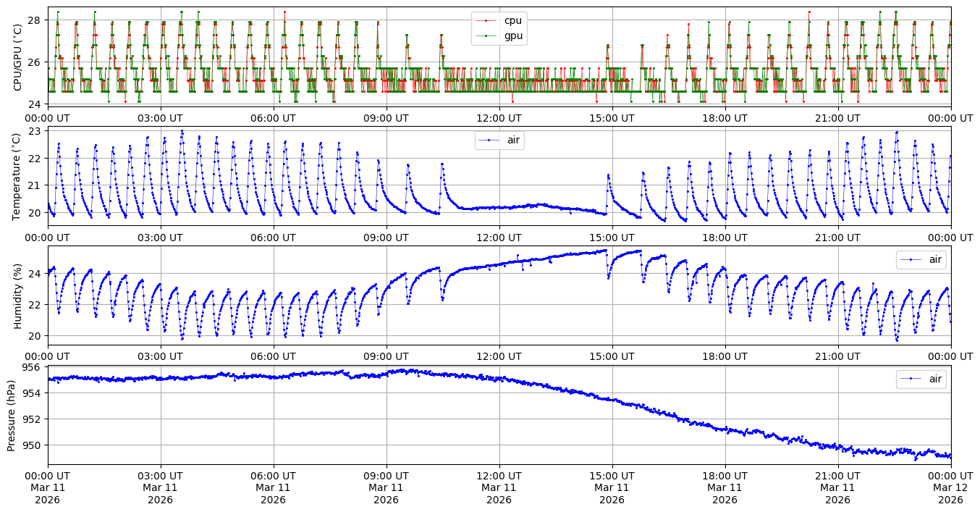This screenshot has height=512, width=980.
Task: Click the Pressure (hPa) y-axis label
Action: pyautogui.click(x=12, y=415)
